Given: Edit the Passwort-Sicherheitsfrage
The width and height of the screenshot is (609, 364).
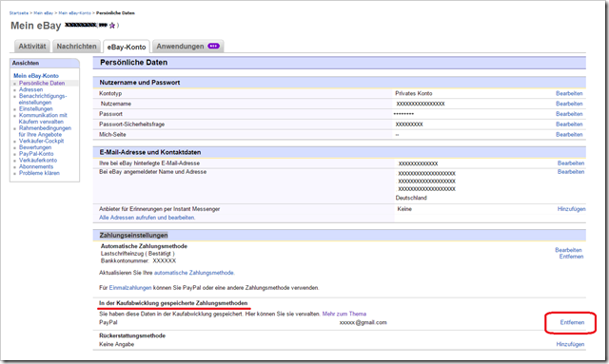Looking at the screenshot, I should pos(569,125).
